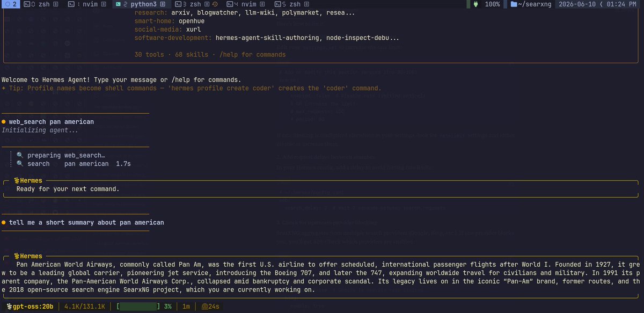Click the terminal icon on the python3 tab
Screen dimensions: 644x313
(x=119, y=4)
